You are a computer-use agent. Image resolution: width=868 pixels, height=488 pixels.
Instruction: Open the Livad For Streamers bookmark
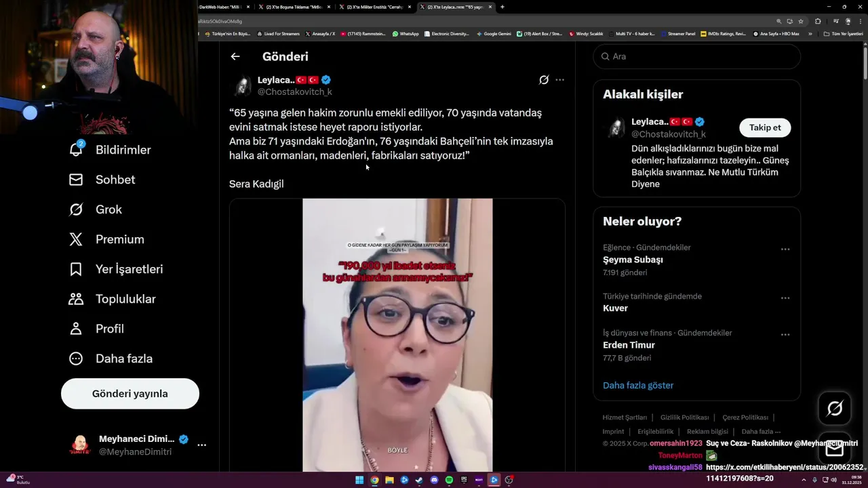tap(278, 34)
